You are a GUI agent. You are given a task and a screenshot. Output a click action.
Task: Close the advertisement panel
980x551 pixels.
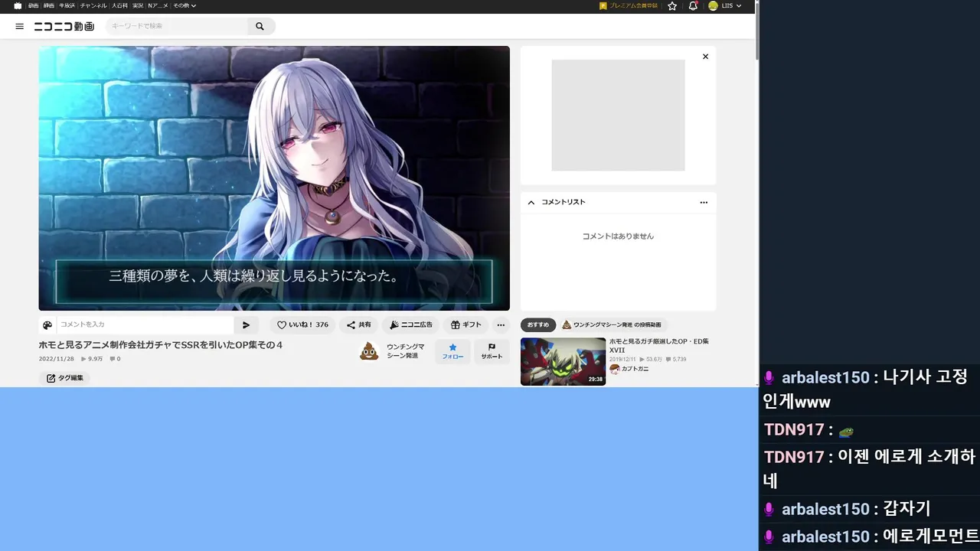(705, 57)
